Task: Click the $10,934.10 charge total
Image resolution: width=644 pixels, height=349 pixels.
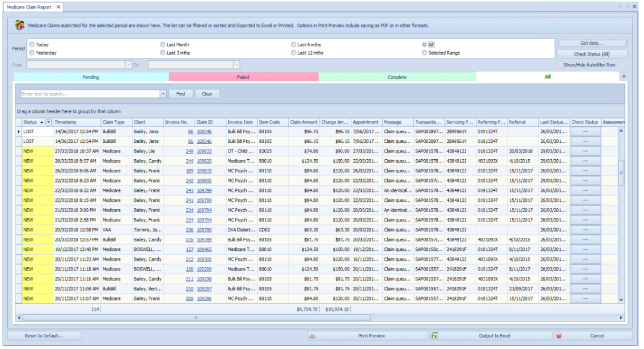Action: coord(337,309)
